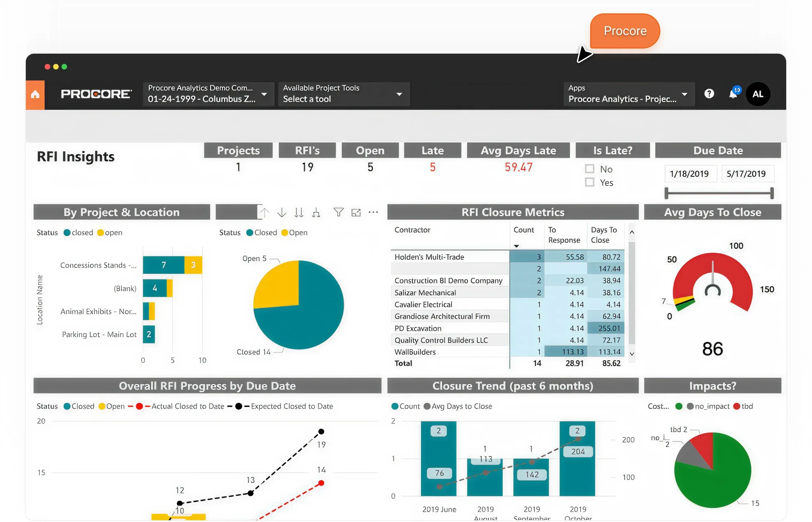Click Avg Days to Close legend item
The height and width of the screenshot is (522, 812).
[458, 406]
